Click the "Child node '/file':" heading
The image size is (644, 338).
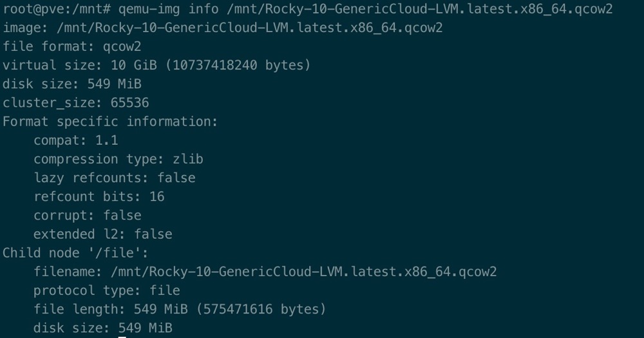pyautogui.click(x=75, y=252)
